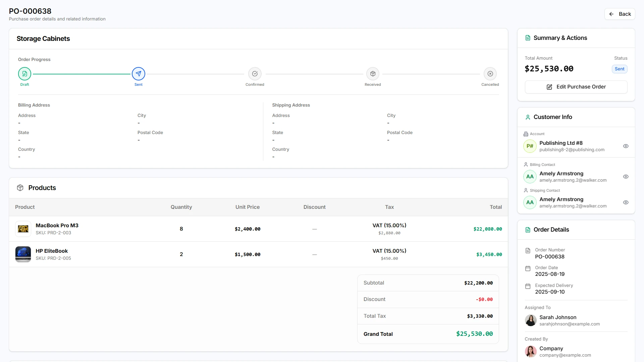Click the Grand Total $25,530.00 value
This screenshot has width=644, height=362.
(474, 334)
